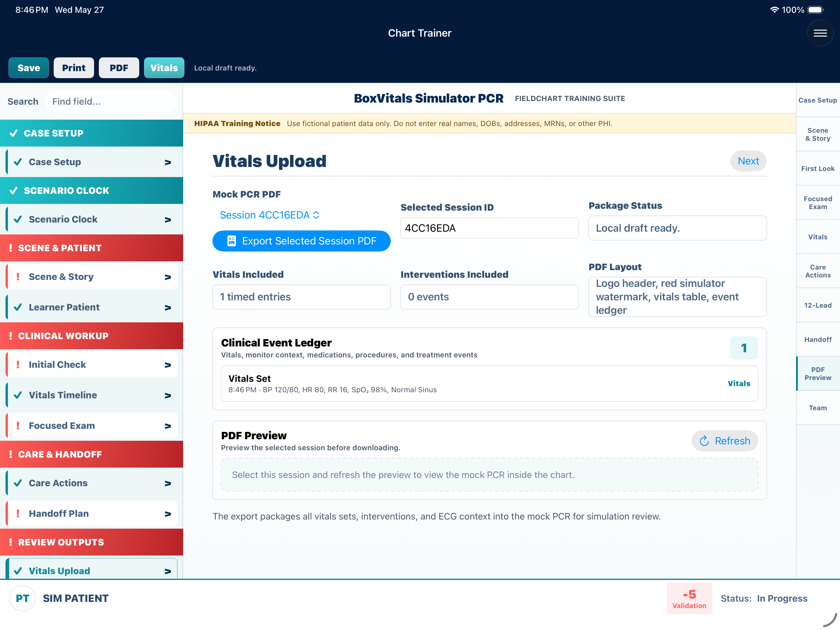
Task: Expand the Case Setup row chevron
Action: pyautogui.click(x=168, y=162)
